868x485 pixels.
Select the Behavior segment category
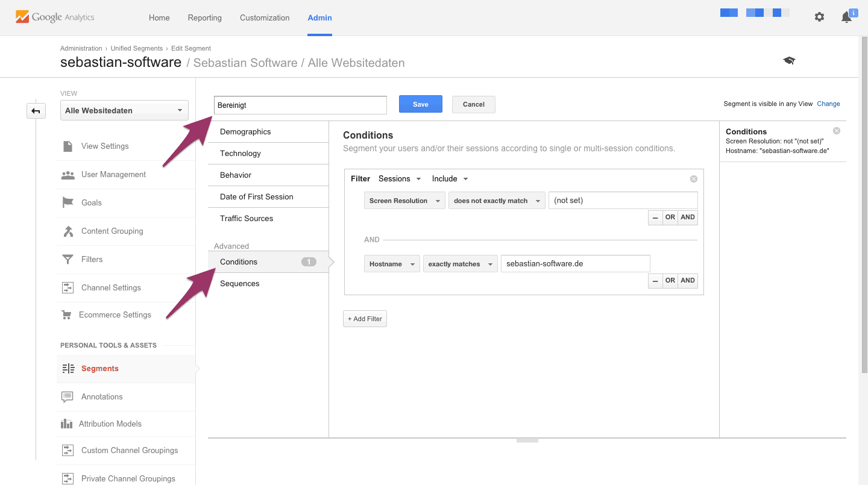tap(268, 175)
